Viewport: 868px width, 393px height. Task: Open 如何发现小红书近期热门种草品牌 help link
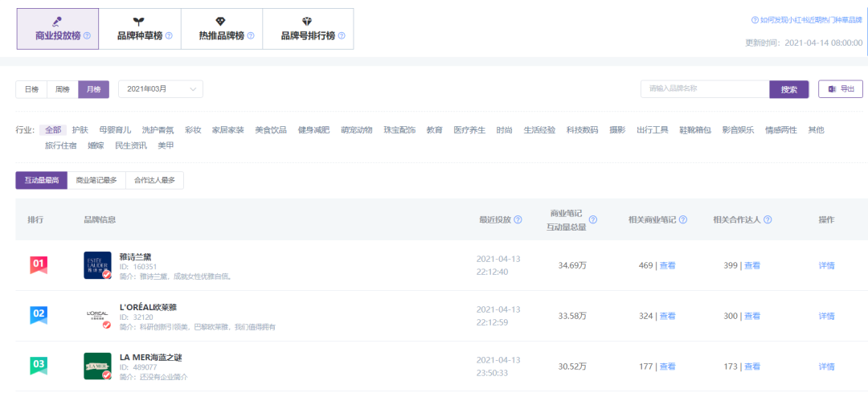[807, 20]
